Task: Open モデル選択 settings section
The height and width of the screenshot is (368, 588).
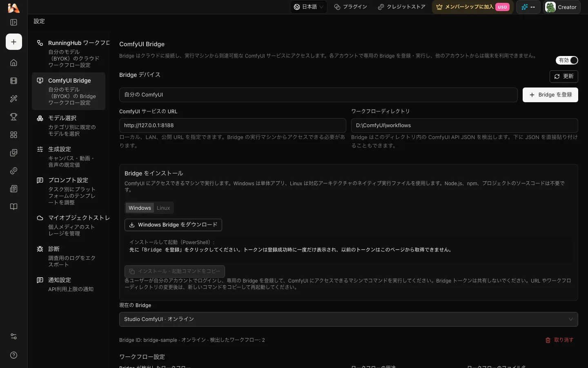Action: [x=69, y=126]
